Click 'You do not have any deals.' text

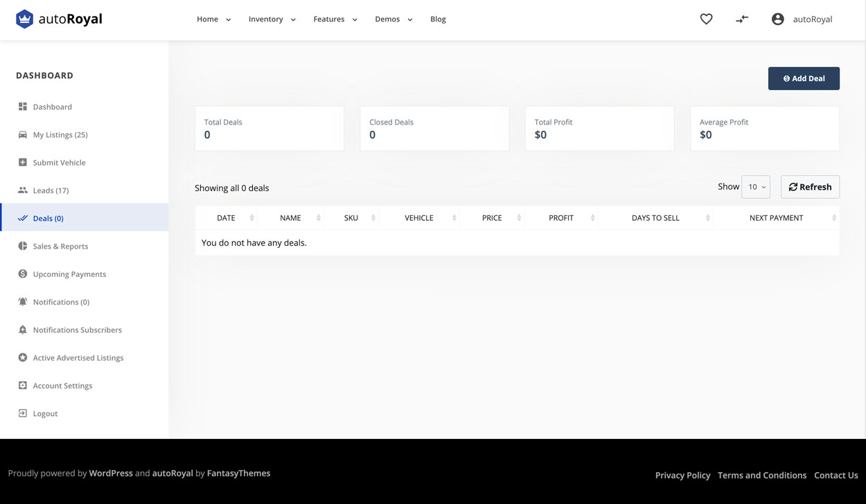tap(254, 243)
